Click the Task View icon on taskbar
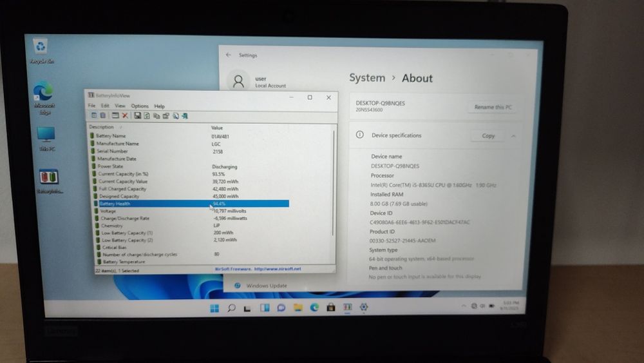 click(247, 308)
